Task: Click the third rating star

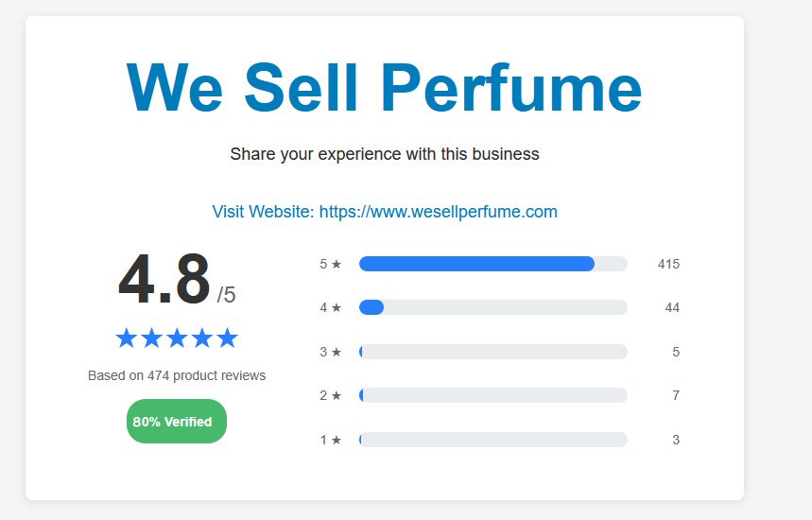Action: 177,338
